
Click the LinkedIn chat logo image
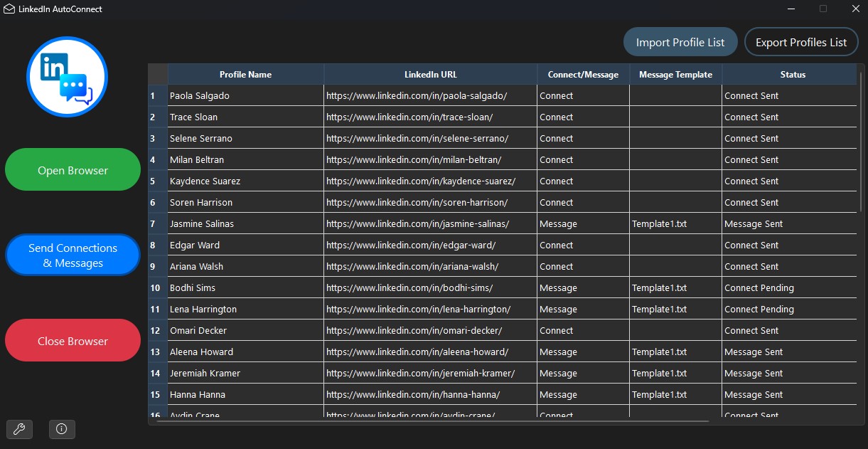[x=67, y=77]
